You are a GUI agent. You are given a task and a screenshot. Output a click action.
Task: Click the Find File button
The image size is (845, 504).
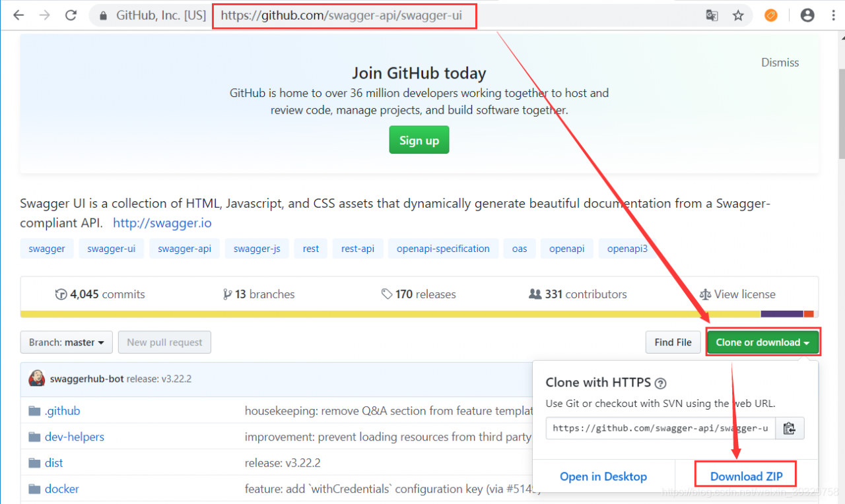click(x=673, y=342)
